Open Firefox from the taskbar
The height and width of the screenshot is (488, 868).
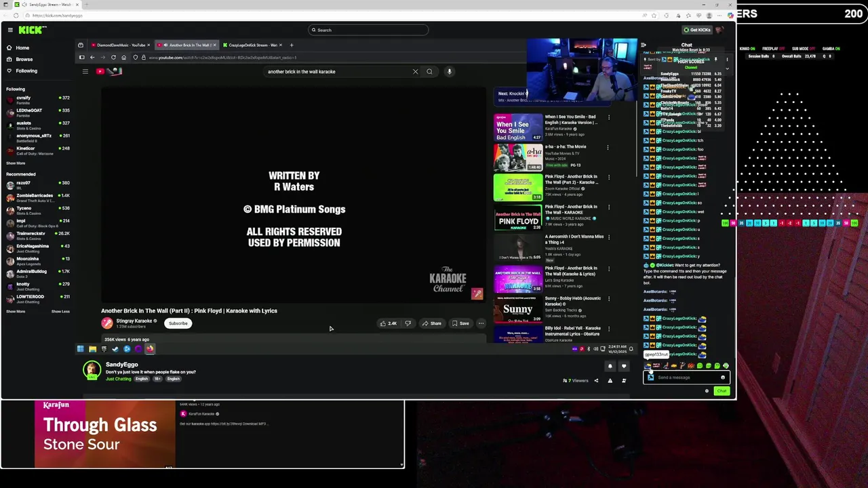click(x=150, y=349)
